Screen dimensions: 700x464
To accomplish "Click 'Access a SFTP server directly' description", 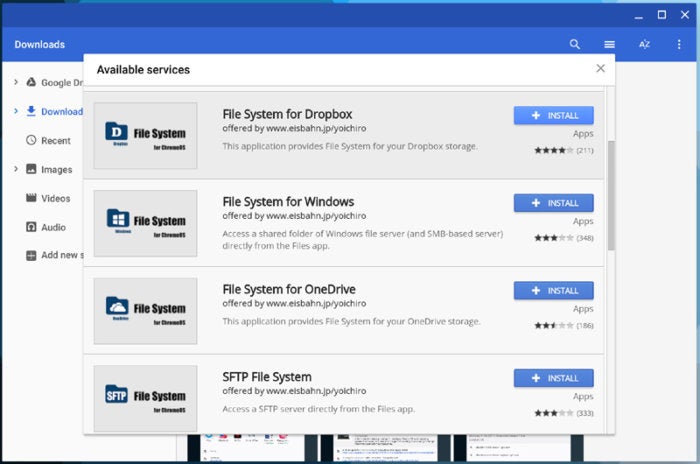I will [319, 409].
